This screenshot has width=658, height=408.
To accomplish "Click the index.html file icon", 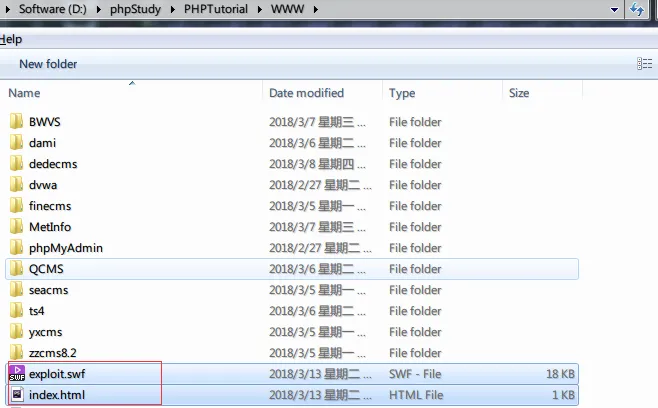I will [17, 395].
